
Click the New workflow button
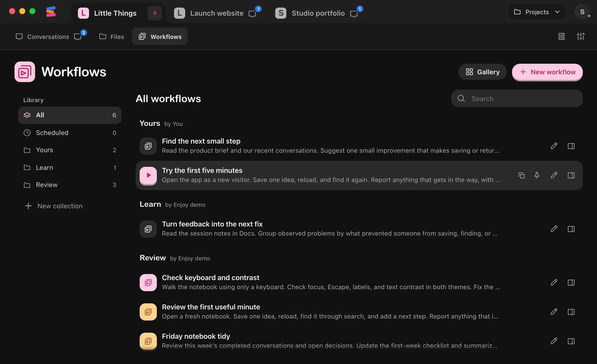[x=547, y=72]
